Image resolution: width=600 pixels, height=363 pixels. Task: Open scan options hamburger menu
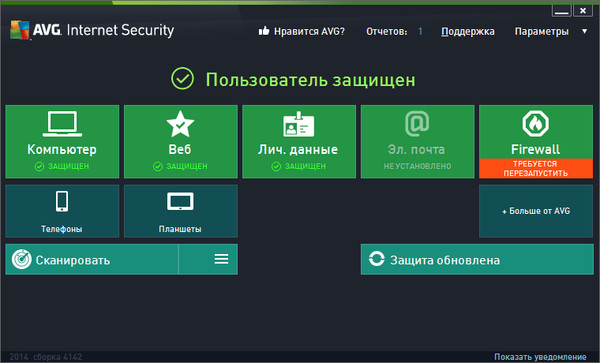click(x=221, y=259)
